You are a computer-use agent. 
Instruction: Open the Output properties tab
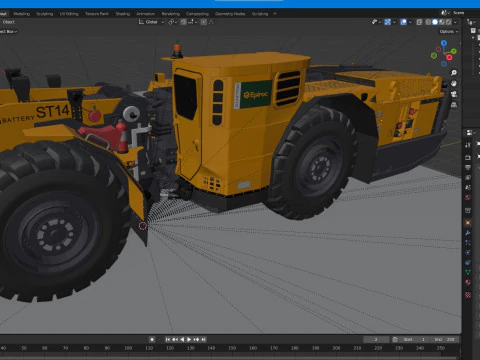coord(468,167)
